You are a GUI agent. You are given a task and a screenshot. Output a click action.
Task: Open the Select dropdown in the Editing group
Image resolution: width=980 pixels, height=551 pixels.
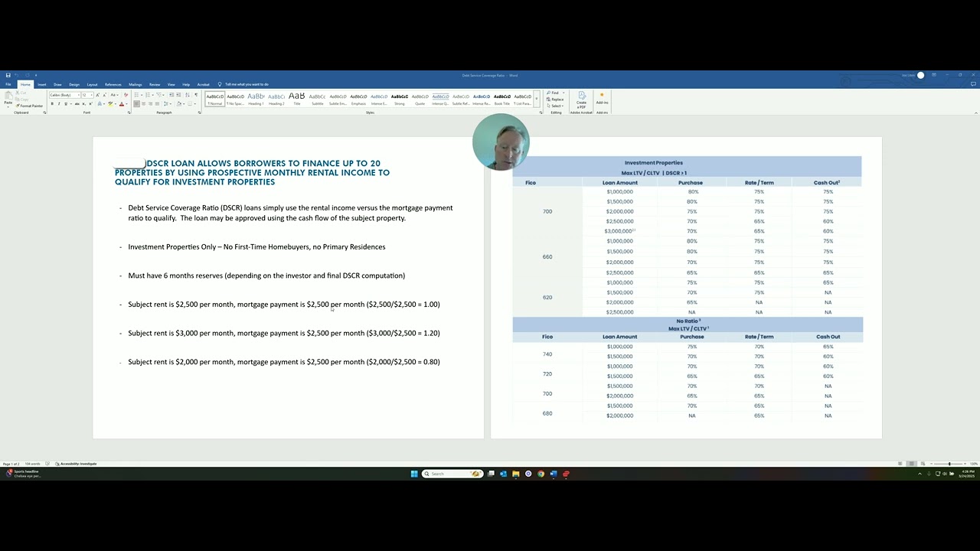point(557,106)
